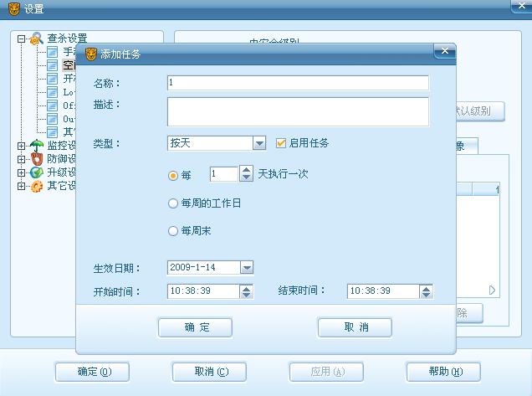
Task: Click the gear icon for 其它设置
Action: (37, 186)
